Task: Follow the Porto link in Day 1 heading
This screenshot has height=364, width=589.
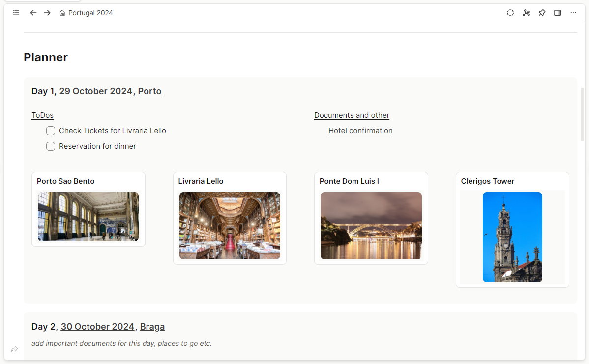Action: pos(149,91)
